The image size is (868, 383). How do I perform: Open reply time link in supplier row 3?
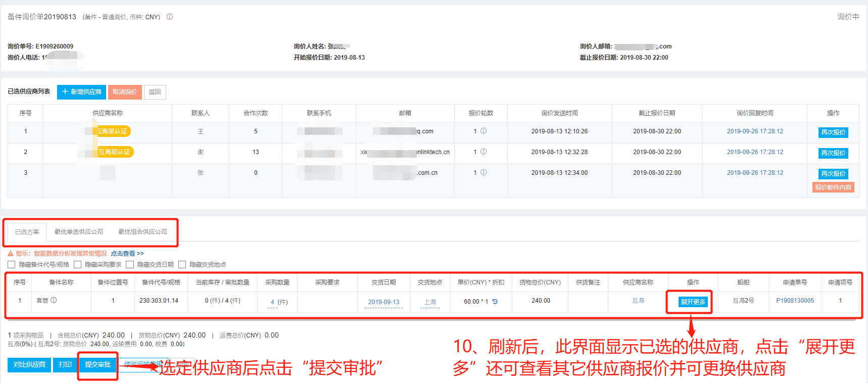click(755, 173)
